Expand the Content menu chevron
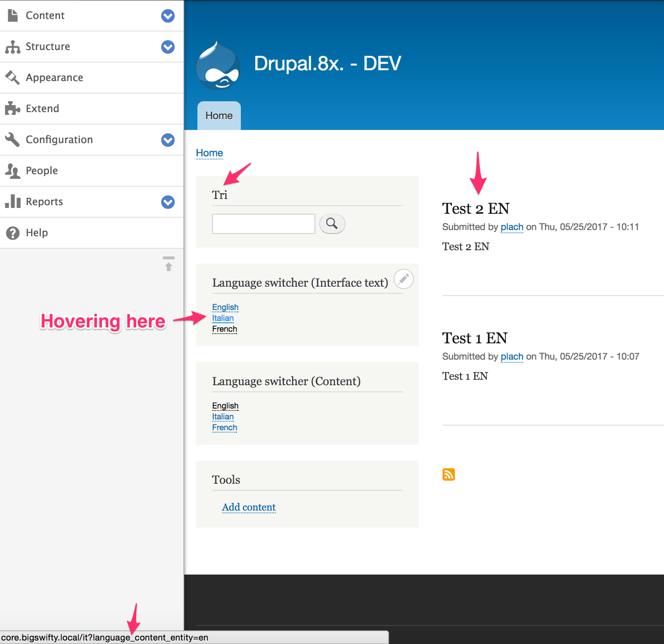664x644 pixels. pos(168,16)
